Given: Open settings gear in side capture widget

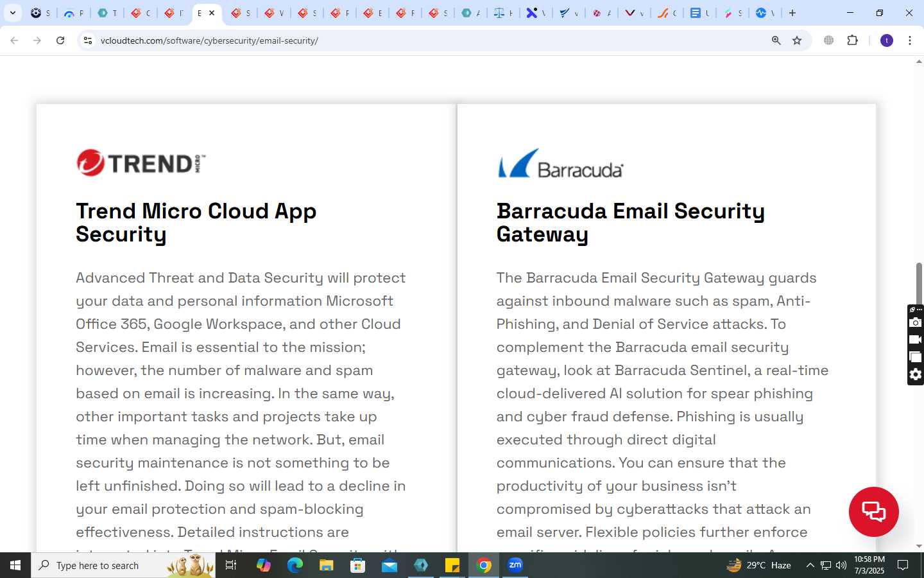Looking at the screenshot, I should pyautogui.click(x=916, y=374).
